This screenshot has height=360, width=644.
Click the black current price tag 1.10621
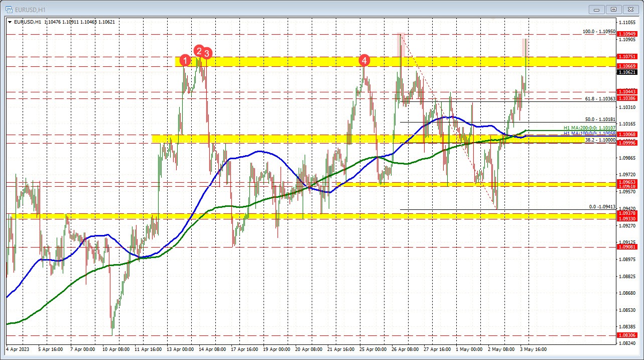pos(628,72)
